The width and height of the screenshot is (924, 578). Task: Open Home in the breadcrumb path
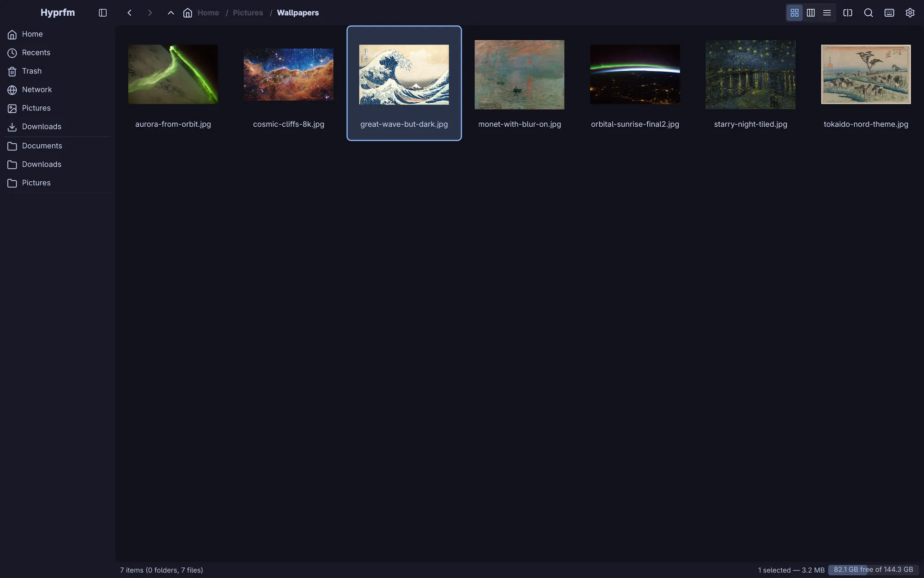[x=208, y=13]
